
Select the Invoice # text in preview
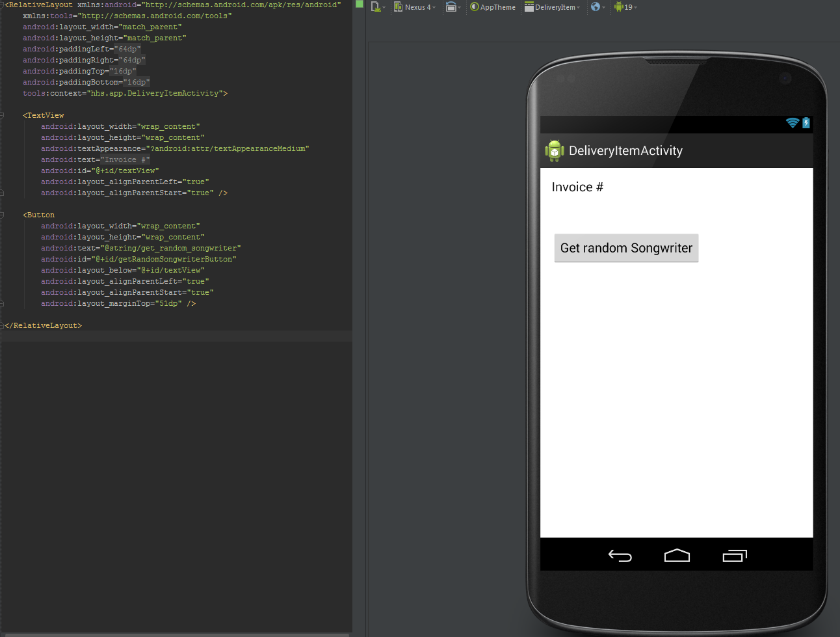point(577,187)
